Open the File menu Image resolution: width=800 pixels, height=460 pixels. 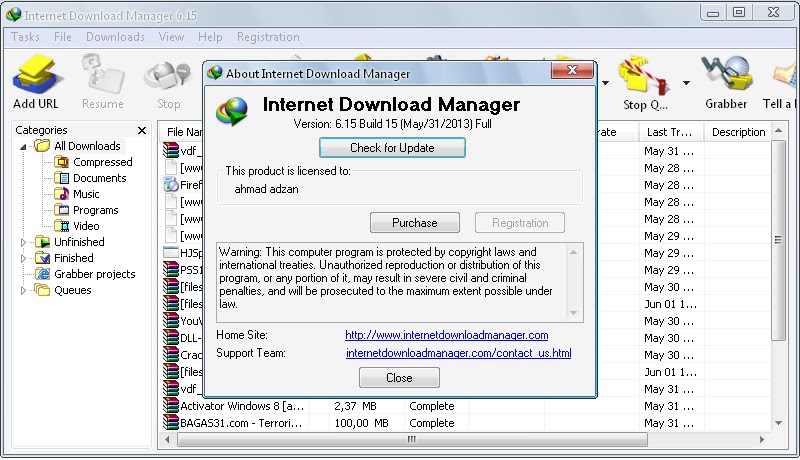[63, 37]
